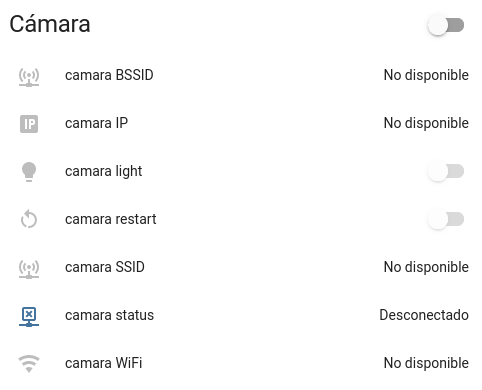Click the WiFi signal icon for camara WiFi
The width and height of the screenshot is (482, 390).
(x=29, y=363)
